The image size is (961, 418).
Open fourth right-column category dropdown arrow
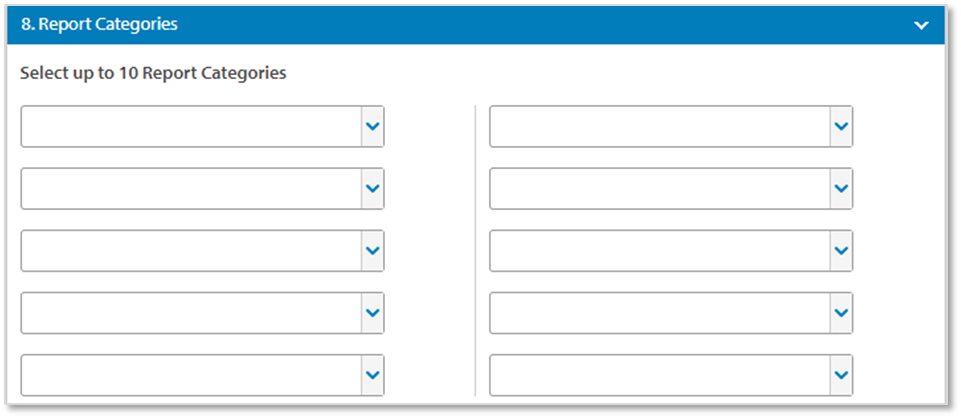(x=841, y=313)
